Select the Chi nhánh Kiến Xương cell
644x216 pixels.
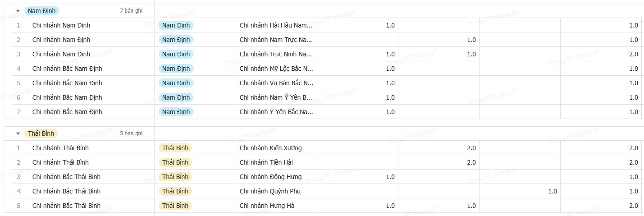point(276,148)
